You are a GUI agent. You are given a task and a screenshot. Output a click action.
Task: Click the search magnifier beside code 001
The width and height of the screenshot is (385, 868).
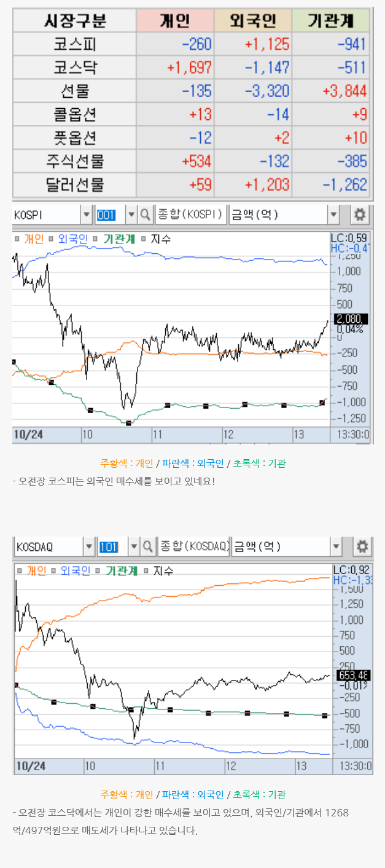tap(146, 215)
